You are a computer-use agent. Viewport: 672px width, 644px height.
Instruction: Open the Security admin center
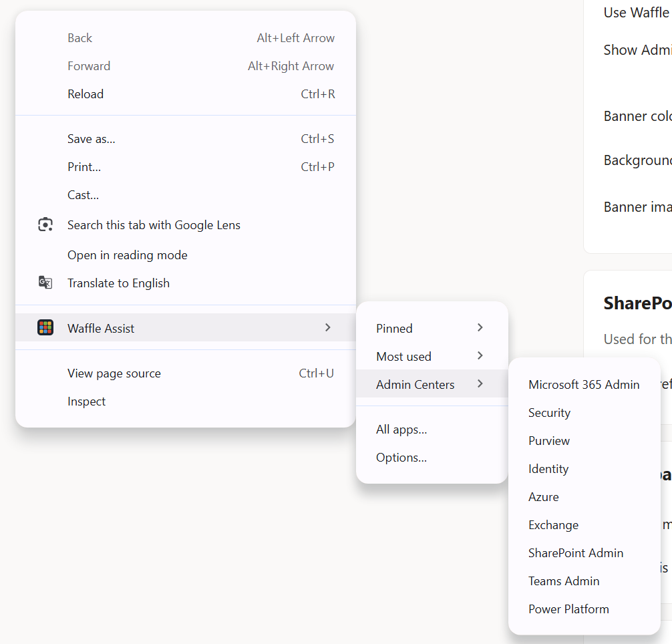click(x=584, y=413)
